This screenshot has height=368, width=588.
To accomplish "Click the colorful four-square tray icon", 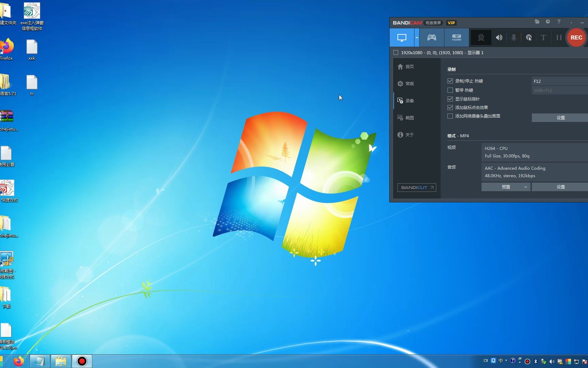I will coord(568,362).
